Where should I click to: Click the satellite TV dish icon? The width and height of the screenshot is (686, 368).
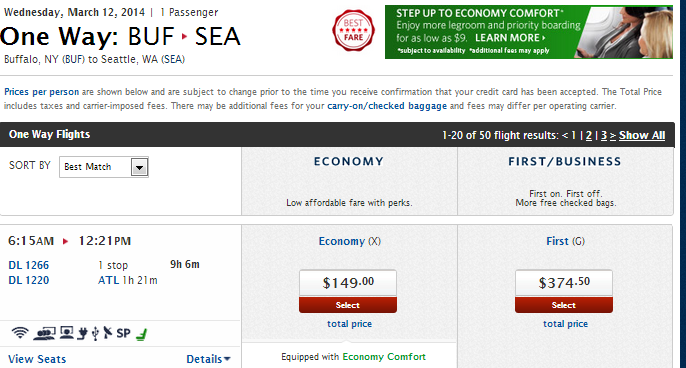108,333
